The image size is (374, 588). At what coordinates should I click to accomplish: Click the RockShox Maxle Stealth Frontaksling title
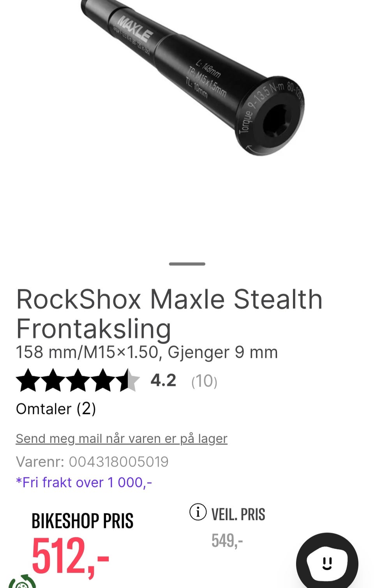coord(169,314)
